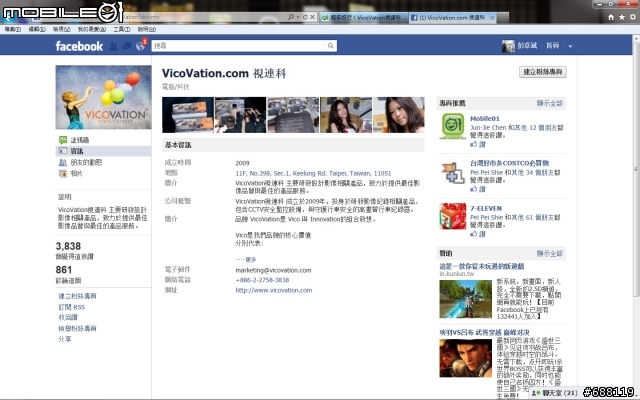Click into the Facebook search input field
The height and width of the screenshot is (400, 640).
pos(239,46)
